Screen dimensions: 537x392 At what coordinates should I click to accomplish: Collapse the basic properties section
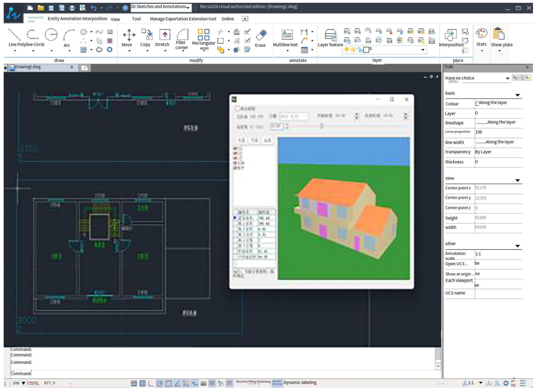click(x=517, y=95)
